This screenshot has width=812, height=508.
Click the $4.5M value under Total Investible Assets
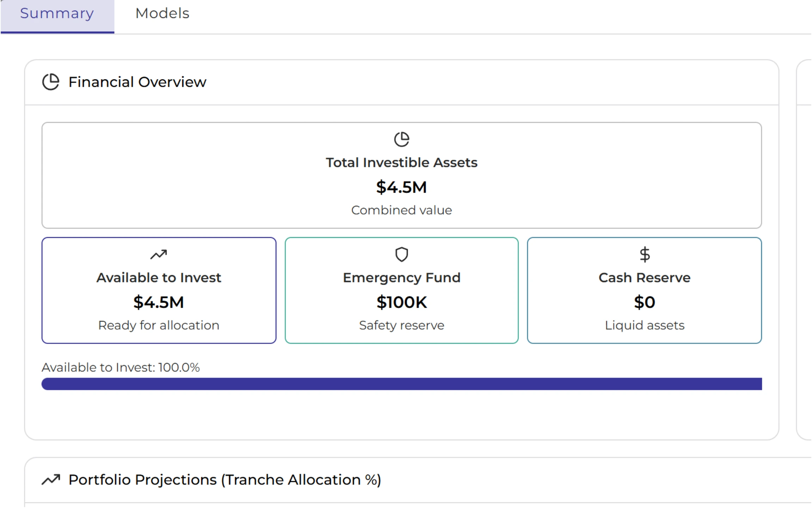coord(401,187)
